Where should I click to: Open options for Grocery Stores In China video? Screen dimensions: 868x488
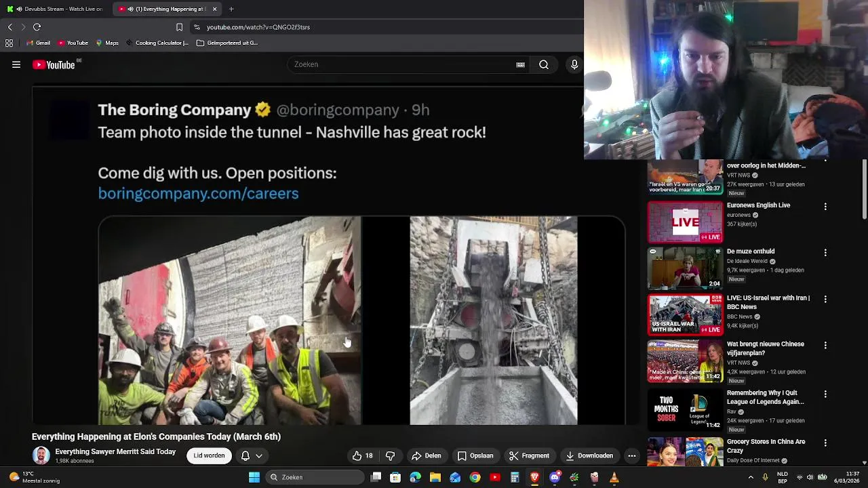click(x=825, y=443)
